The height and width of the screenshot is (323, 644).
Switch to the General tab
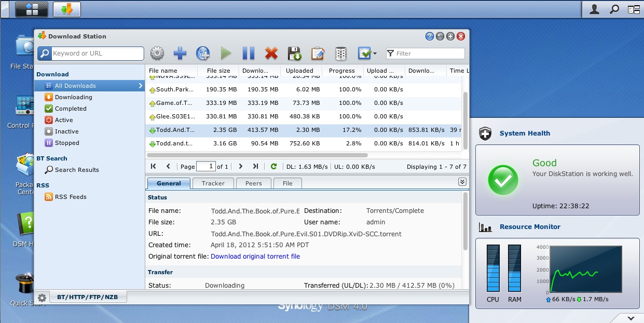point(169,183)
